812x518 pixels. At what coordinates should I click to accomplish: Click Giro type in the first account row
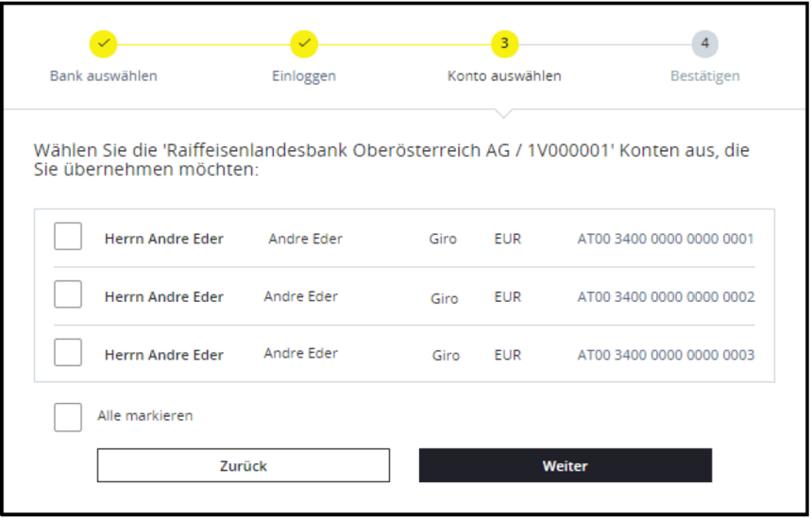443,240
